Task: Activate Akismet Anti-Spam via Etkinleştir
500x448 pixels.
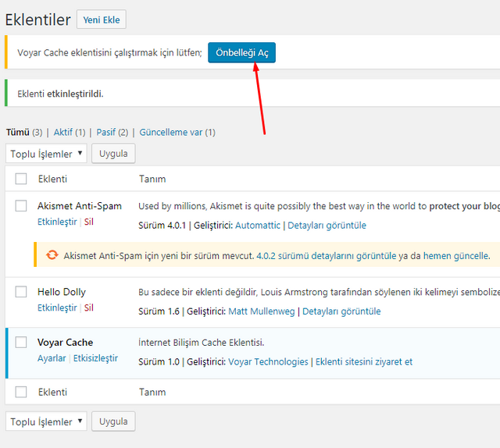Action: (57, 222)
